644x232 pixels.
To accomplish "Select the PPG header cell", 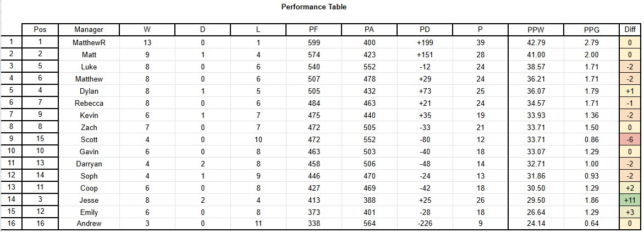I will click(591, 30).
